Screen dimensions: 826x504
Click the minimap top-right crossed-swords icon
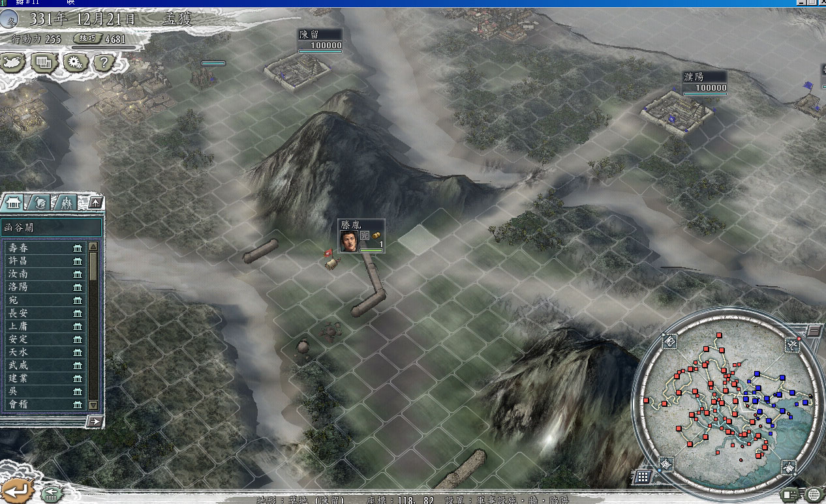point(792,344)
